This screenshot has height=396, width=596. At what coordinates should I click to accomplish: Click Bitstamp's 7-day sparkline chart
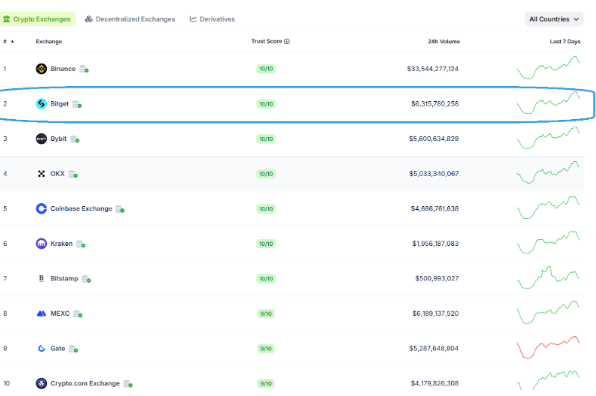(x=548, y=277)
